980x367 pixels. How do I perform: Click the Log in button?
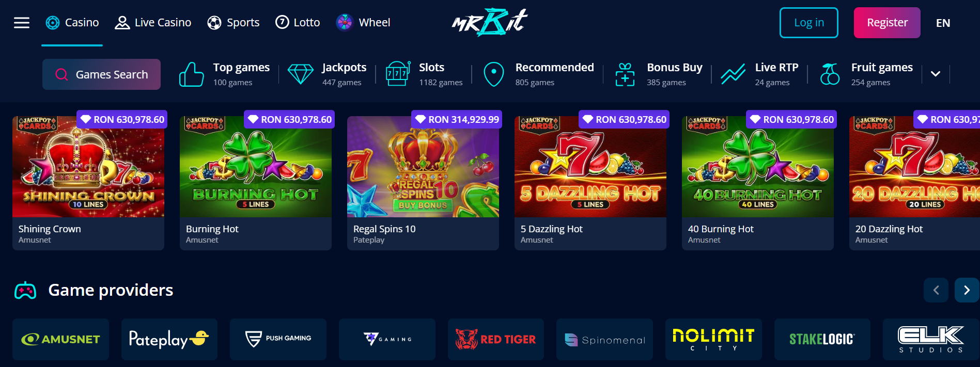809,23
